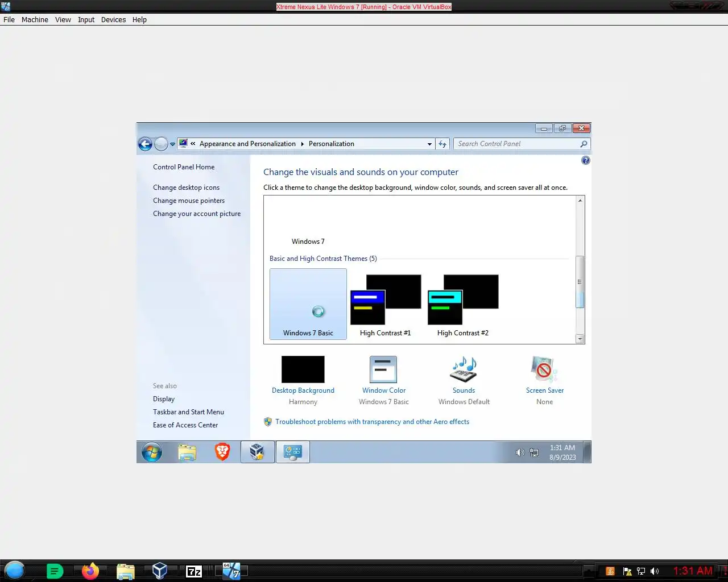Open Troubleshoot problems with transparency link
728x582 pixels.
click(372, 422)
